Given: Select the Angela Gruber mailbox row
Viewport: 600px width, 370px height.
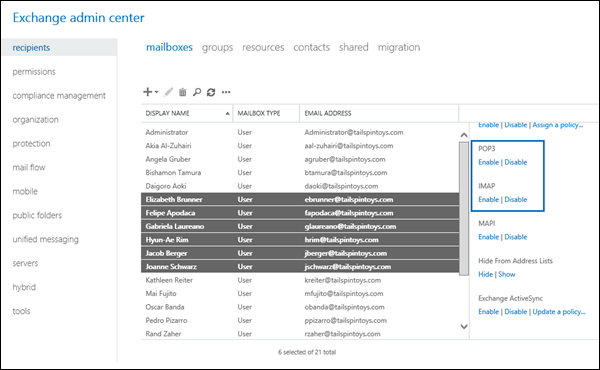Looking at the screenshot, I should pos(300,159).
